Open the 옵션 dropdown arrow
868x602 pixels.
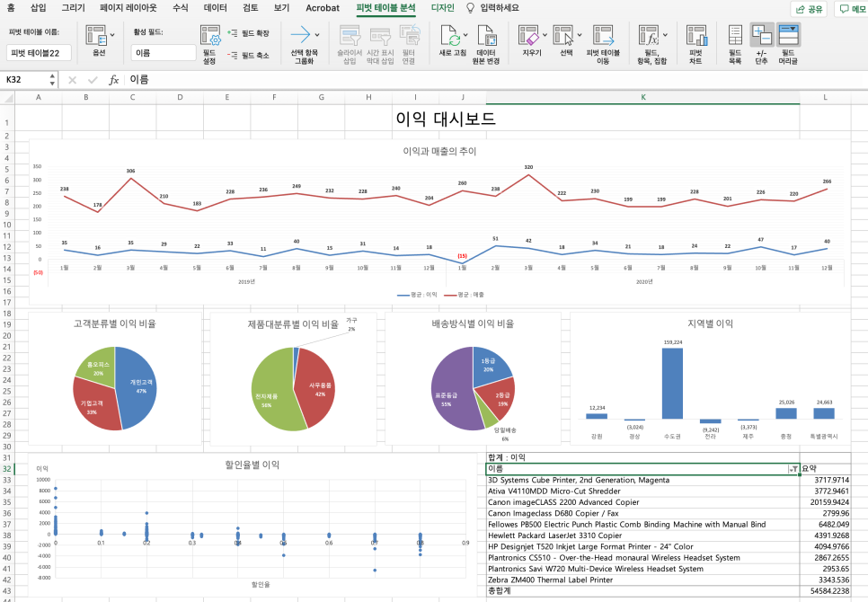pos(112,35)
